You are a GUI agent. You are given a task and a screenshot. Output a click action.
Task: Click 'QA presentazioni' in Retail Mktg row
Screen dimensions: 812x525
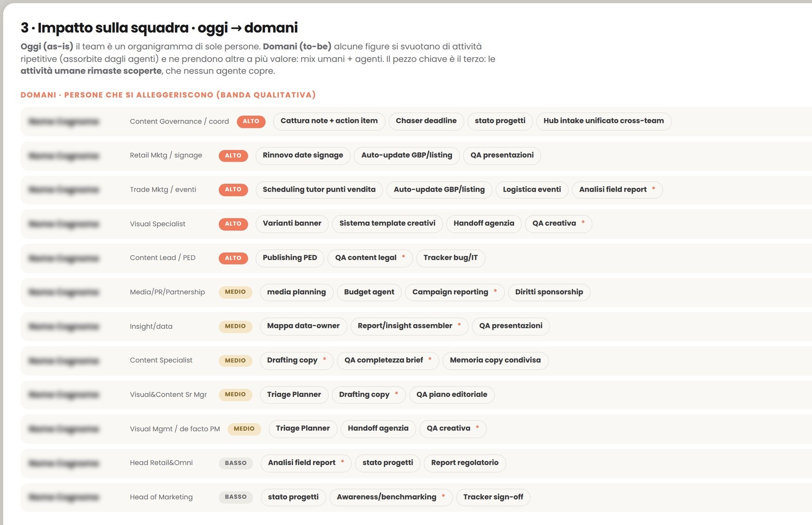point(502,156)
